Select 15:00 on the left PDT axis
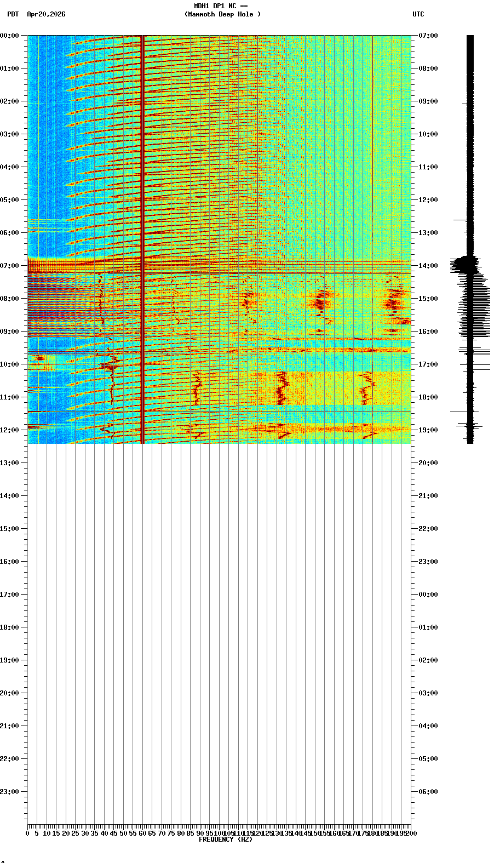The height and width of the screenshot is (868, 494). [10, 529]
